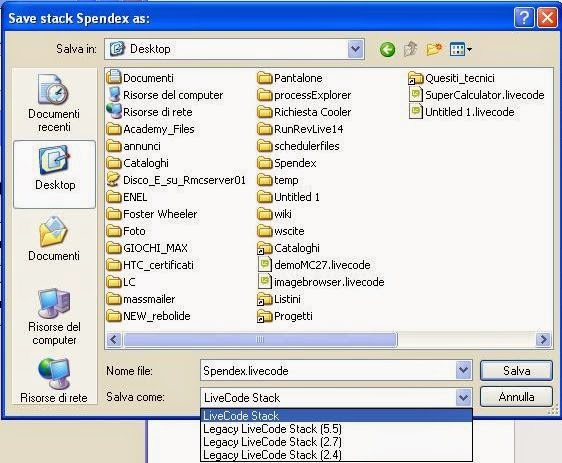Go back using the green arrow icon
Viewport: 562px width, 463px height.
387,49
